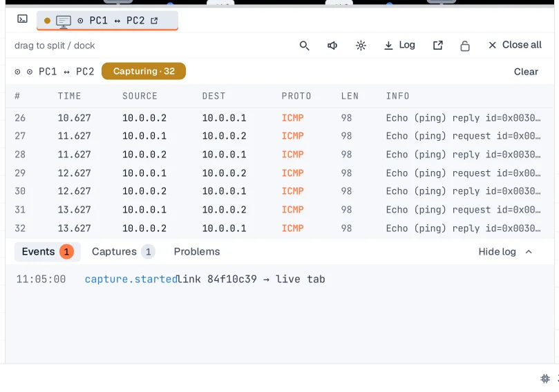Select packet row 32 echo reply
The width and height of the screenshot is (559, 392).
coord(279,228)
